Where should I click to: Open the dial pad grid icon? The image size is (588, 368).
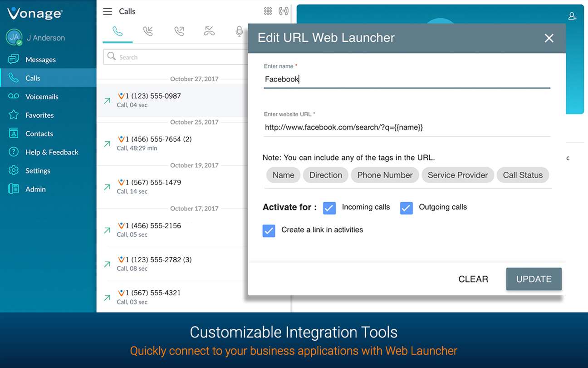click(268, 11)
